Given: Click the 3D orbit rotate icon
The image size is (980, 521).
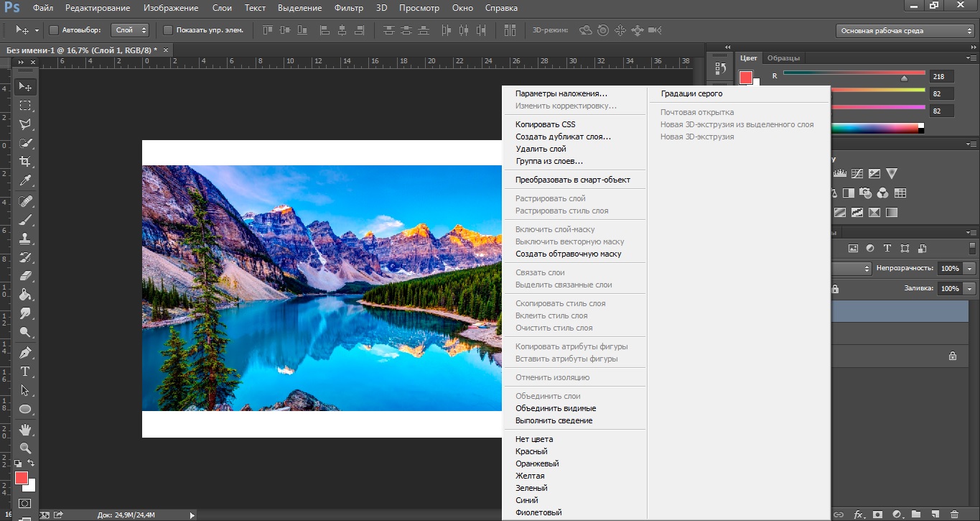Looking at the screenshot, I should pos(586,30).
